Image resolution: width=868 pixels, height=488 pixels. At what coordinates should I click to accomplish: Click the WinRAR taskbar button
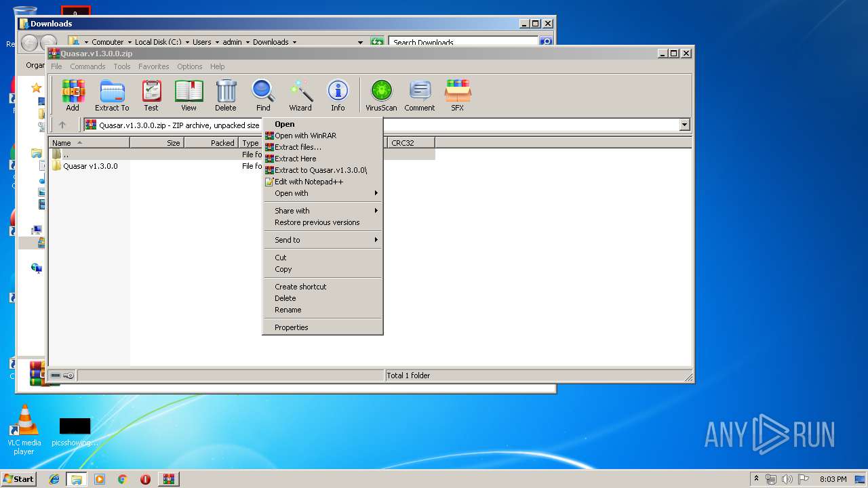(x=168, y=479)
